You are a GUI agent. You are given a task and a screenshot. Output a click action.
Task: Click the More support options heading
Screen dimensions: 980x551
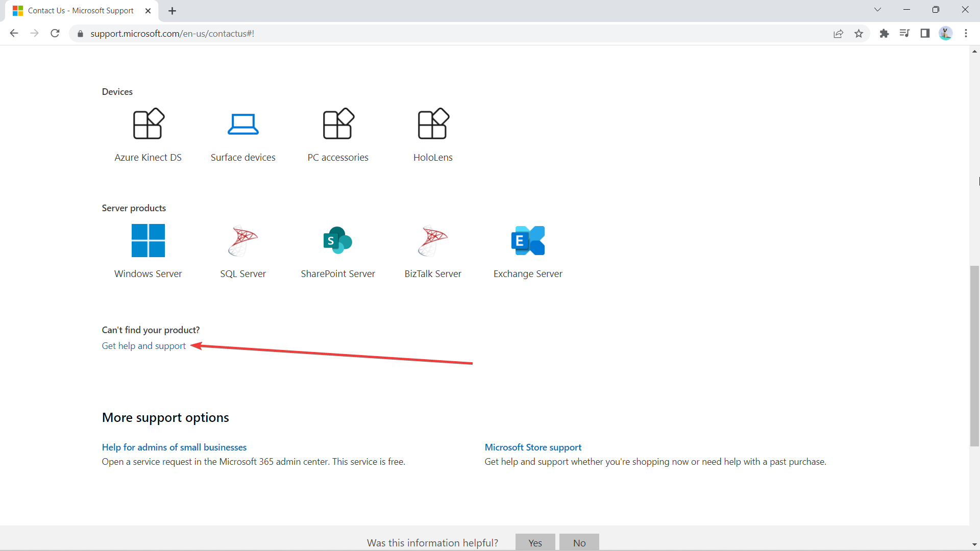[165, 418]
